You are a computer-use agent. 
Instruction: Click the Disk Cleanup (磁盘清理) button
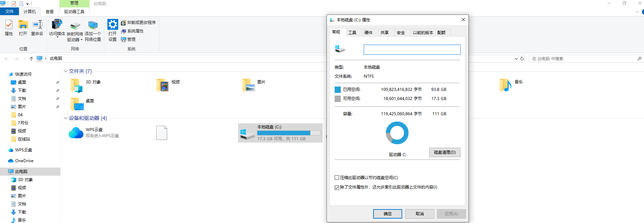[x=445, y=152]
